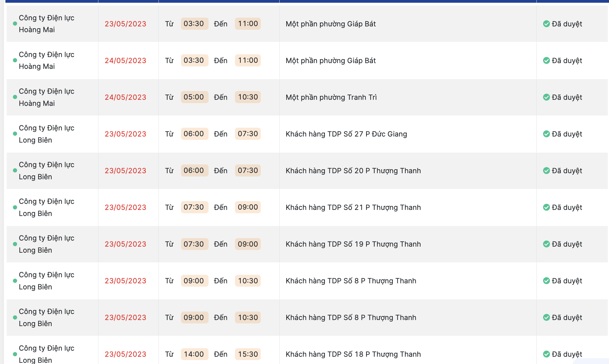Click check icon in TDP Số 19 row
The height and width of the screenshot is (364, 609).
[x=546, y=244]
